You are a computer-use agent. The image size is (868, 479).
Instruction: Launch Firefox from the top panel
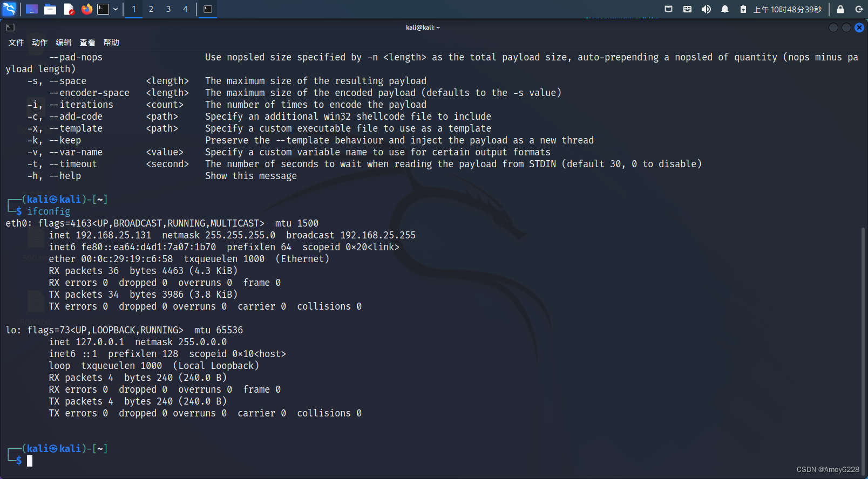pyautogui.click(x=86, y=9)
